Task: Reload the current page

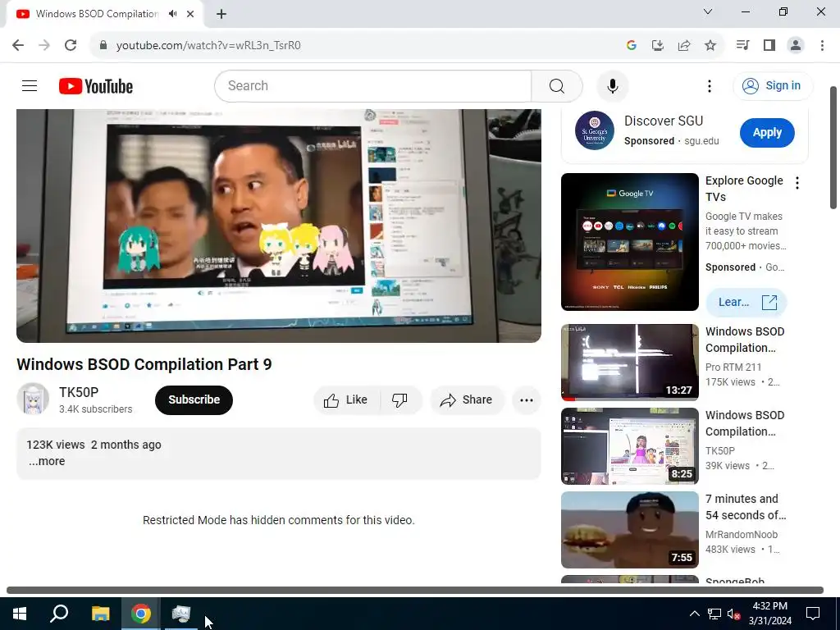Action: tap(71, 45)
